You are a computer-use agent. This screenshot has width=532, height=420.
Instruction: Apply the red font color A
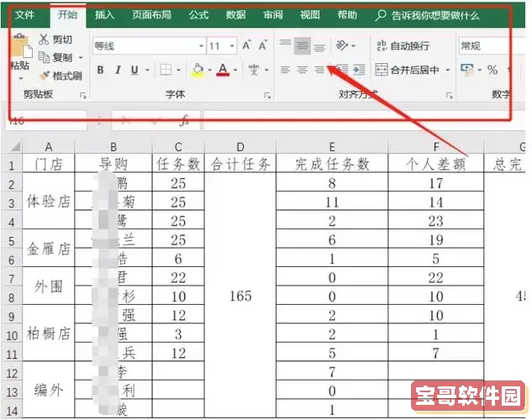click(x=223, y=71)
